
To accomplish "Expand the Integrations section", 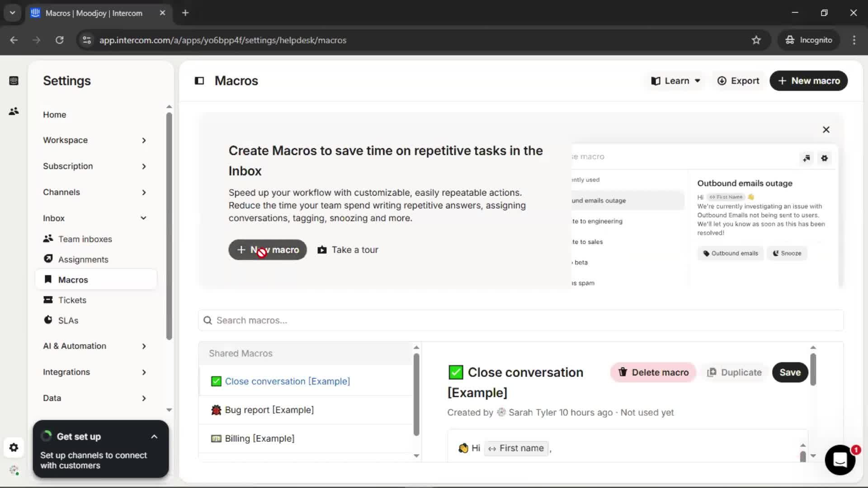I will [96, 372].
